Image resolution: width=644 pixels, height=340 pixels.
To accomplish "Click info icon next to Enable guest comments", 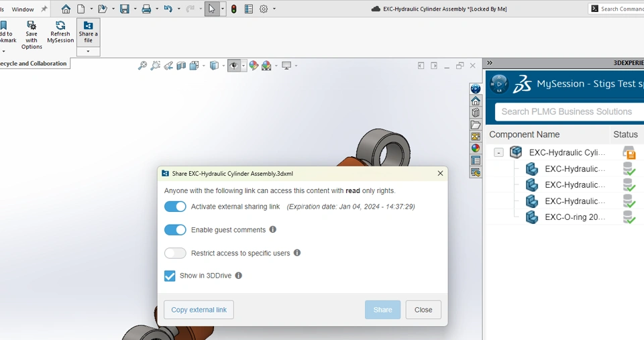I will [x=273, y=229].
